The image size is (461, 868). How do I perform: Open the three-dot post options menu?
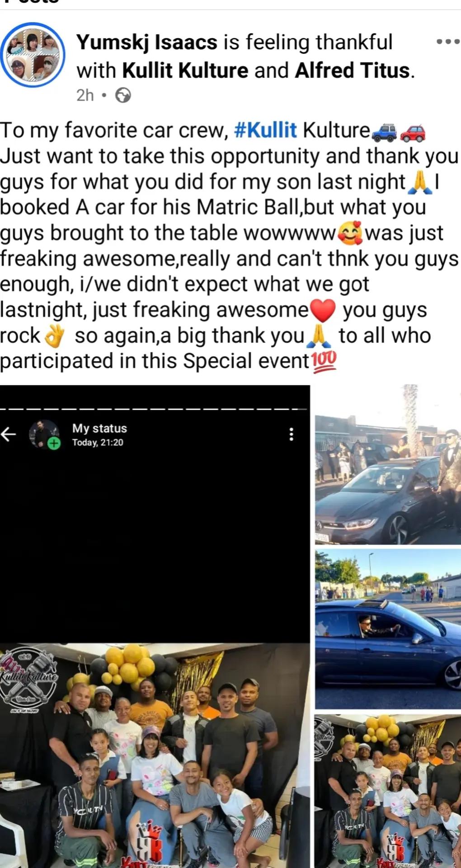click(x=448, y=42)
